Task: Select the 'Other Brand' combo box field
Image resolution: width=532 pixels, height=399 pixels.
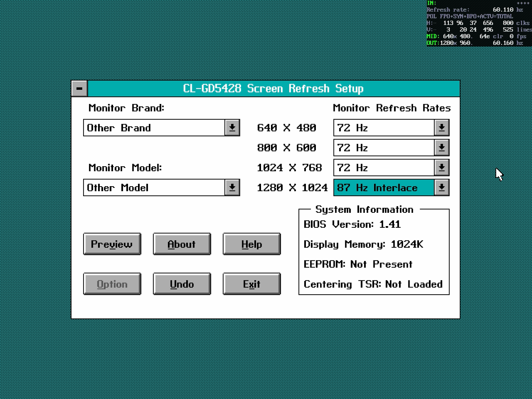Action: coord(154,128)
